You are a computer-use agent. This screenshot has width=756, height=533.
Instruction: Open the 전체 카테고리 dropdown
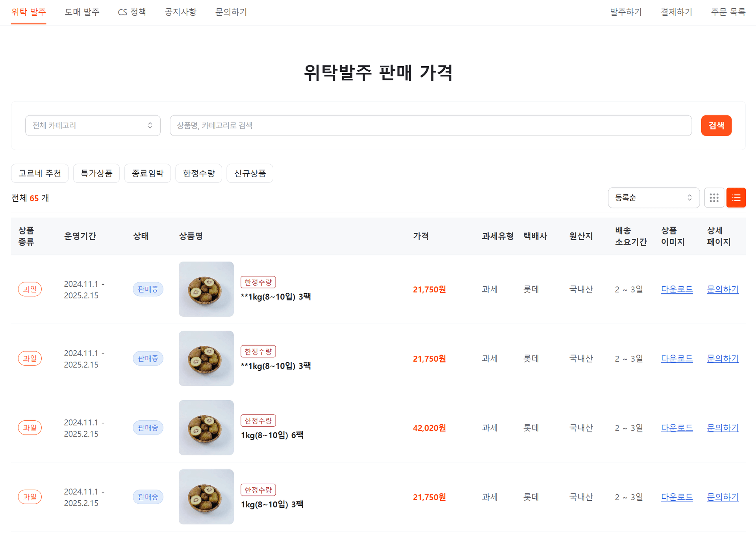[93, 125]
